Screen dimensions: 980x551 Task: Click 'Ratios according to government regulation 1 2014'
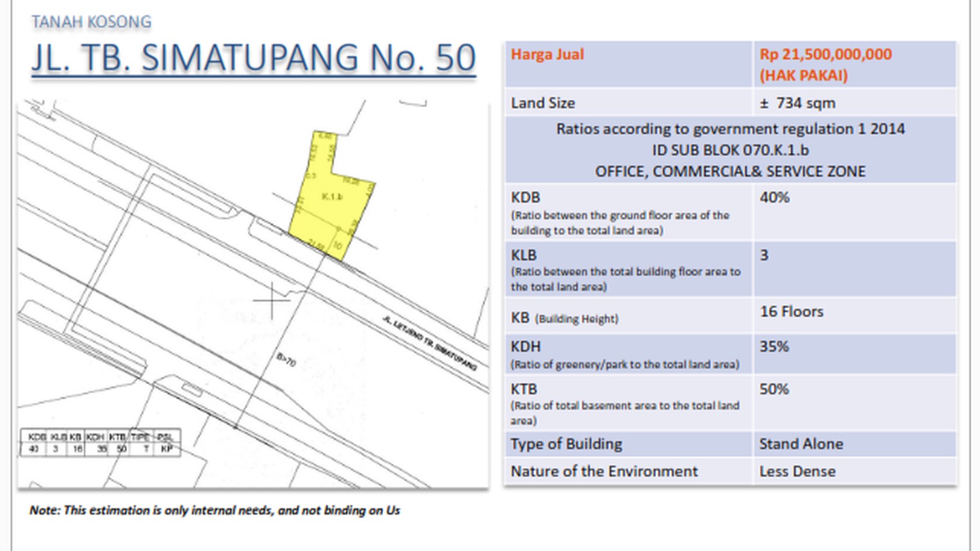pyautogui.click(x=730, y=129)
